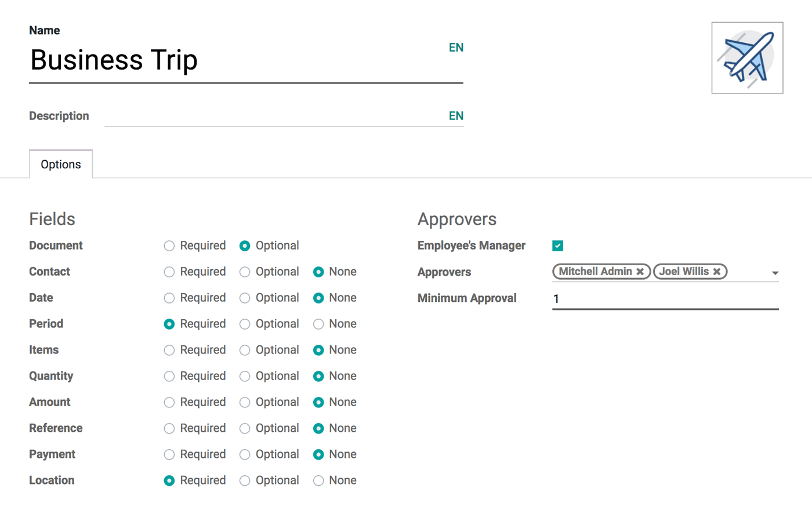The width and height of the screenshot is (812, 520).
Task: Remove the Joel Willis approver tag
Action: (717, 271)
